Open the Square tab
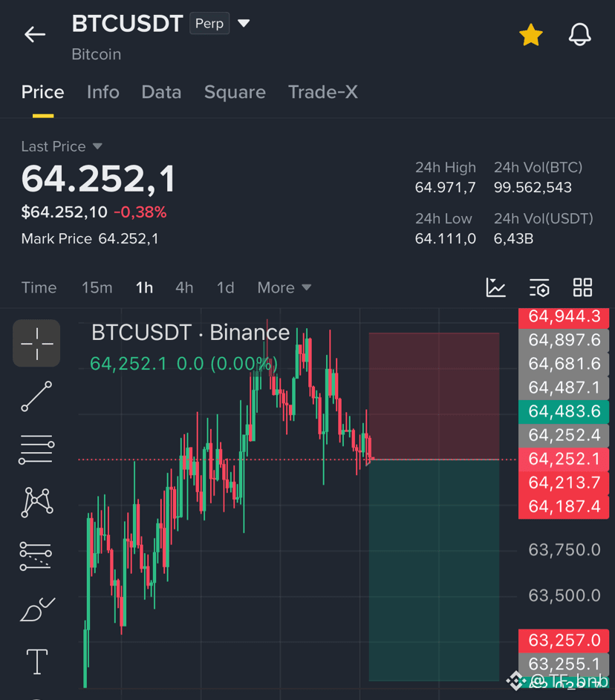Screen dimensions: 615x700 pos(235,92)
